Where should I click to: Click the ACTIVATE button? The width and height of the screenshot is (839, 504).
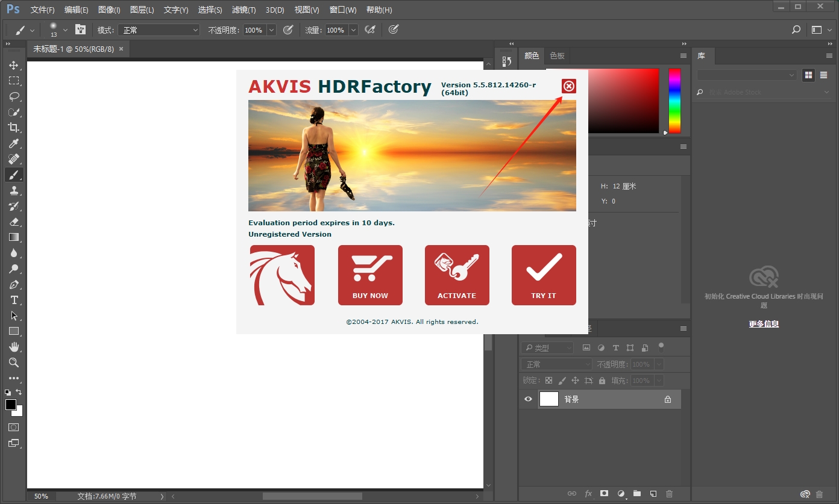coord(457,275)
